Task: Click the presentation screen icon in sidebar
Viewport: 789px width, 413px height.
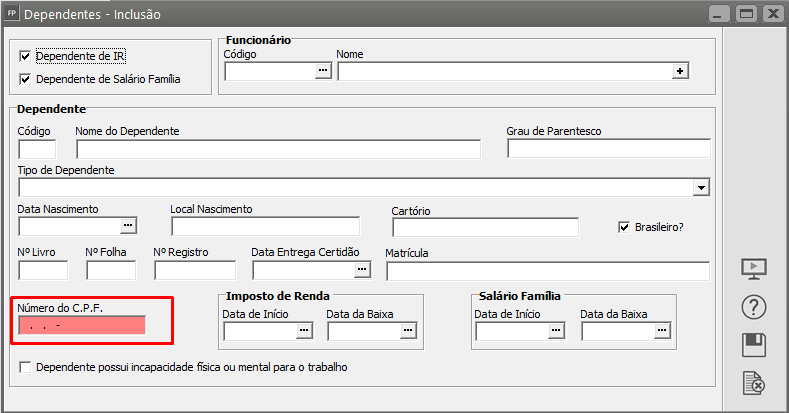Action: click(x=753, y=268)
